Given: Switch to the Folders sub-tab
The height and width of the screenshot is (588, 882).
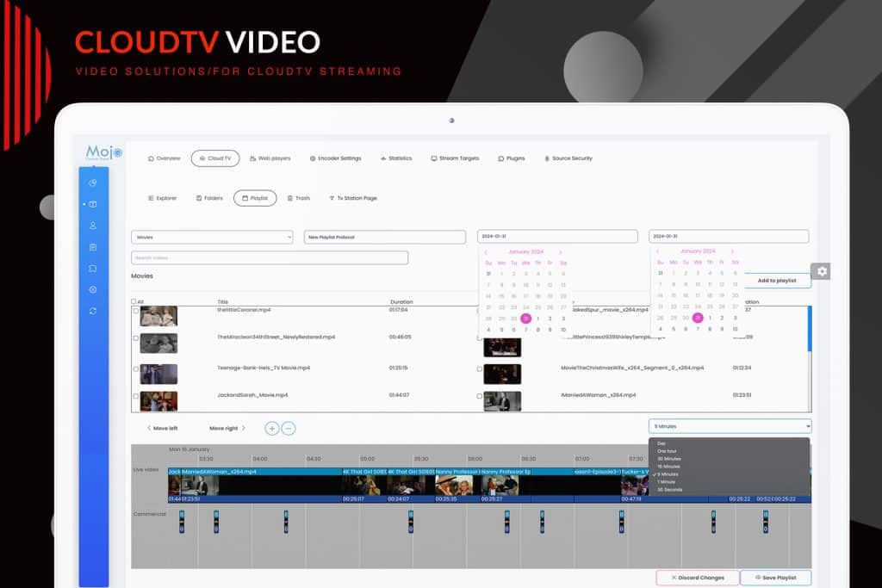Looking at the screenshot, I should click(x=210, y=198).
